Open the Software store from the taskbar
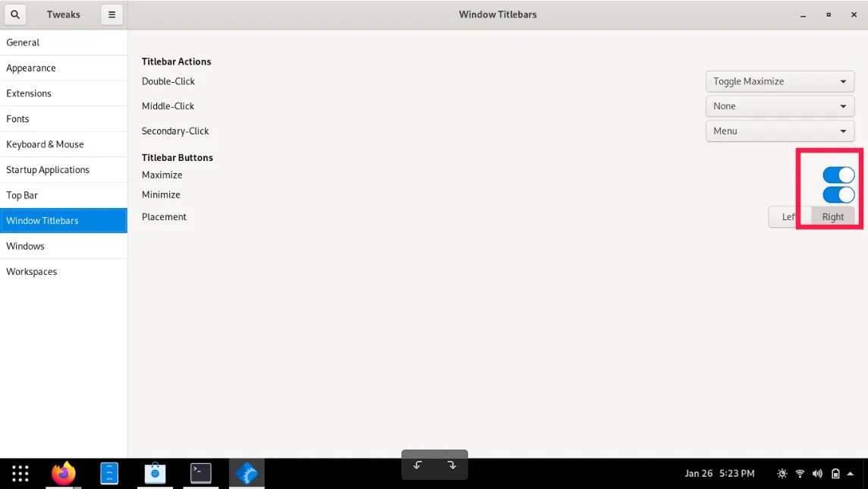 point(155,472)
